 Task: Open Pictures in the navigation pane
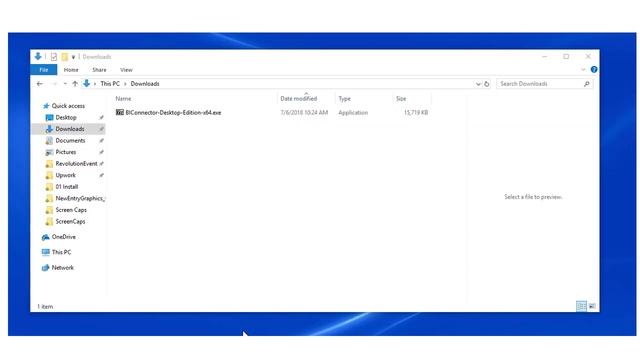[66, 152]
